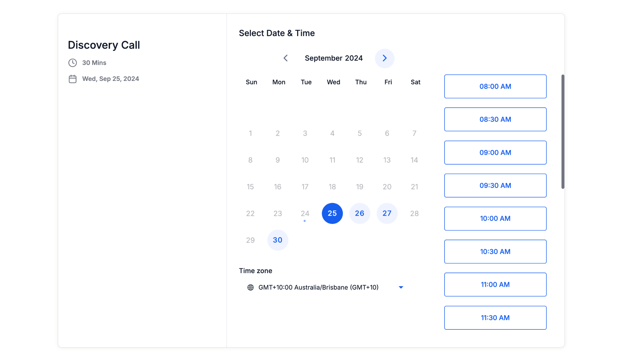Click the selected date 25

click(332, 213)
